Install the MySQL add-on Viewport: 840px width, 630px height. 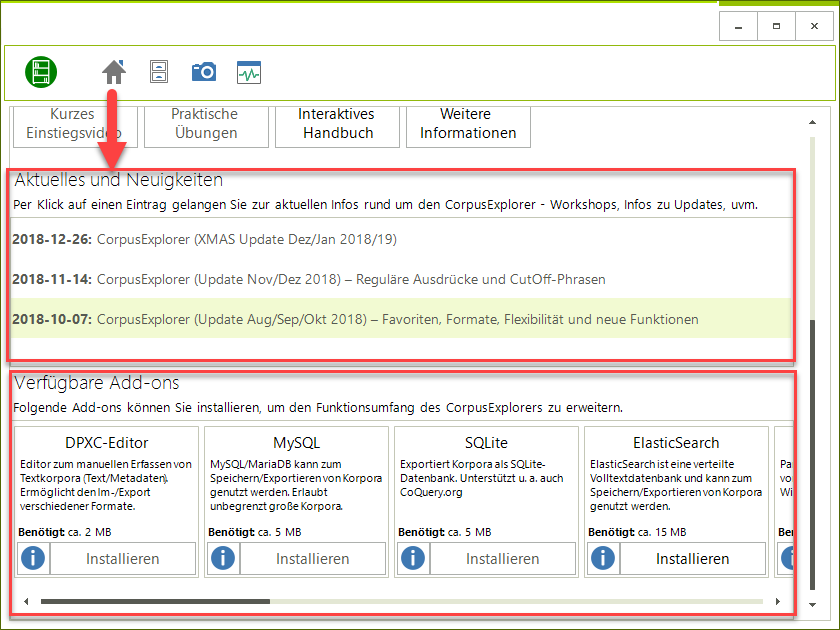(x=313, y=559)
